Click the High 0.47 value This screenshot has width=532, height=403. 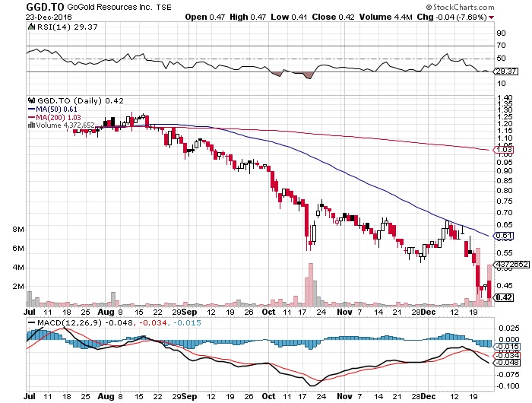click(x=248, y=17)
